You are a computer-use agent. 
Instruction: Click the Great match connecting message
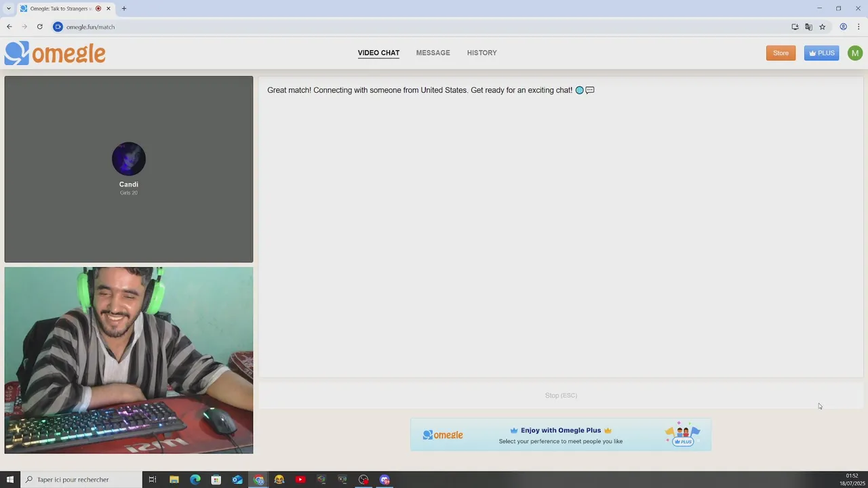(431, 90)
